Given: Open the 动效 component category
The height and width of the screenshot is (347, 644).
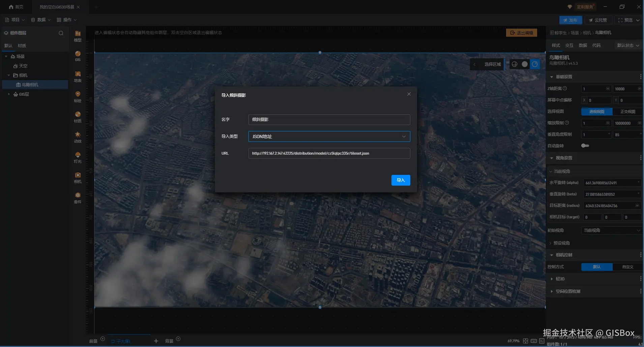Looking at the screenshot, I should [x=78, y=137].
